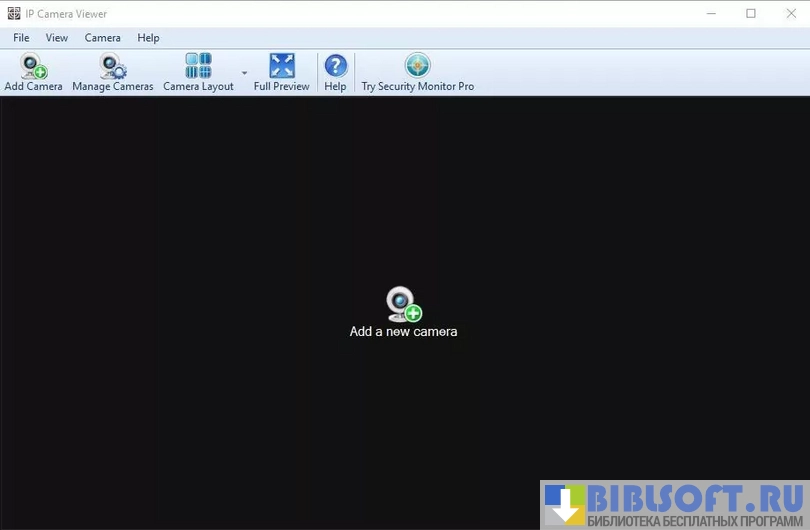The width and height of the screenshot is (810, 530).
Task: Click the center webcam icon with green plus
Action: [x=403, y=304]
